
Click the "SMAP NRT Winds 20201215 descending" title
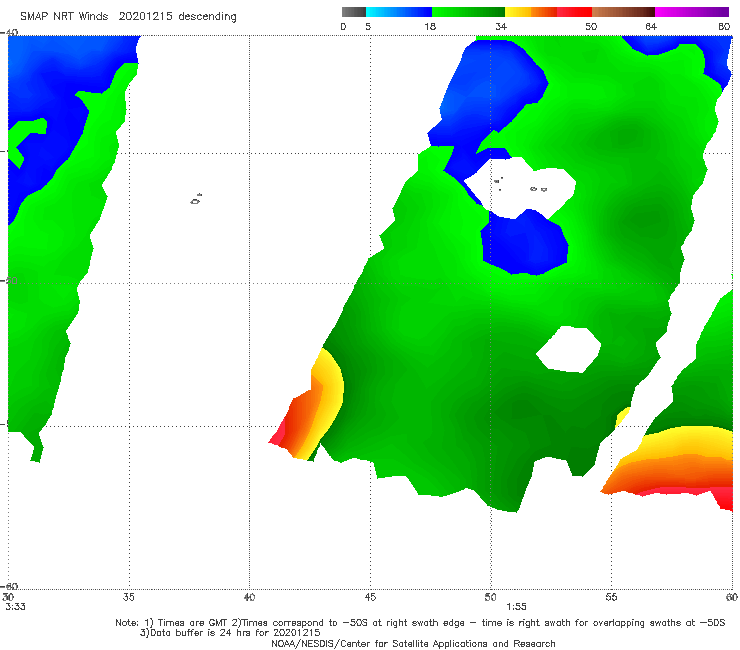(x=128, y=17)
